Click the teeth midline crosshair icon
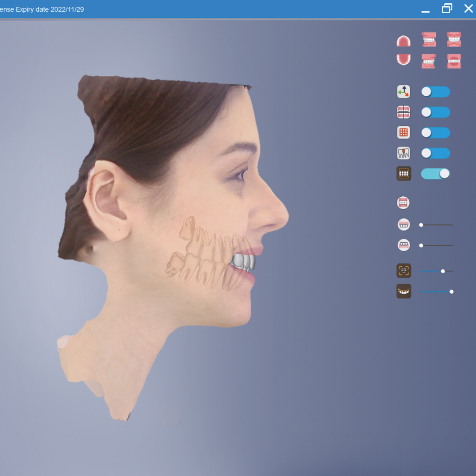 [403, 112]
